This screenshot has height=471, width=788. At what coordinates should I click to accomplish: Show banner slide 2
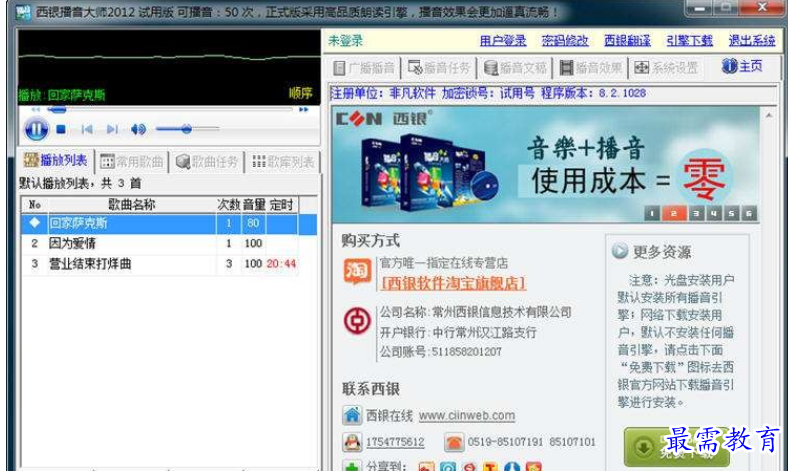(674, 214)
